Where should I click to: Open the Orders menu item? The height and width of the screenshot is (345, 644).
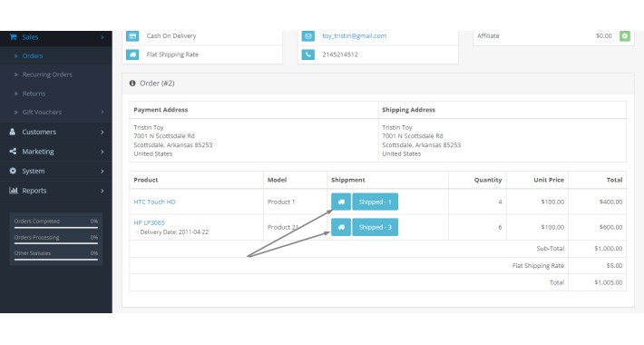pyautogui.click(x=33, y=56)
